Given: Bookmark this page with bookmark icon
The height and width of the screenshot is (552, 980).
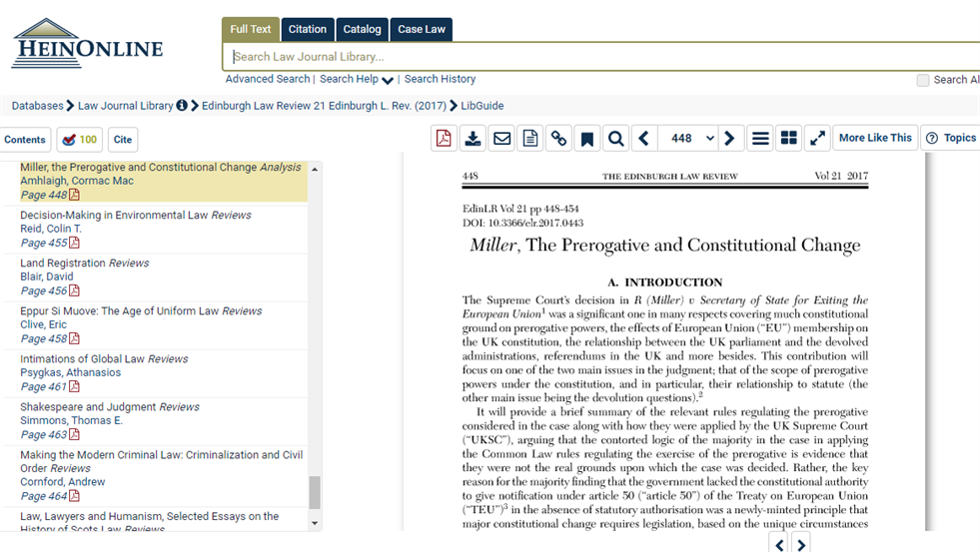Looking at the screenshot, I should click(x=586, y=138).
